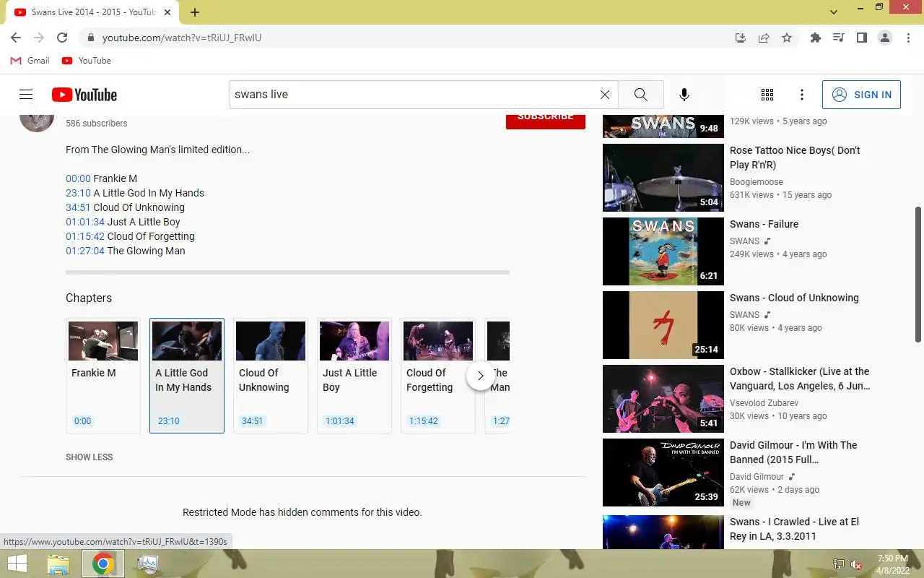Go to the YouTube home logo
924x578 pixels.
[x=84, y=95]
